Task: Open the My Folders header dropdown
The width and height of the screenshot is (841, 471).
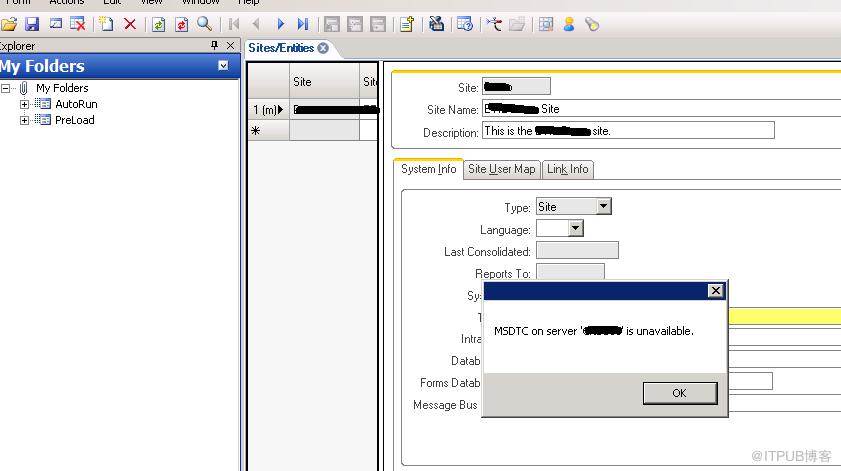Action: 223,65
